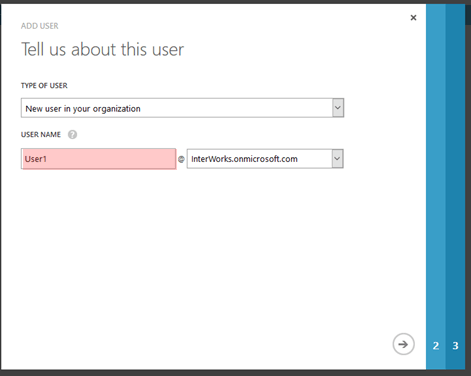This screenshot has width=471, height=376.
Task: Close the Add User dialog
Action: click(413, 18)
